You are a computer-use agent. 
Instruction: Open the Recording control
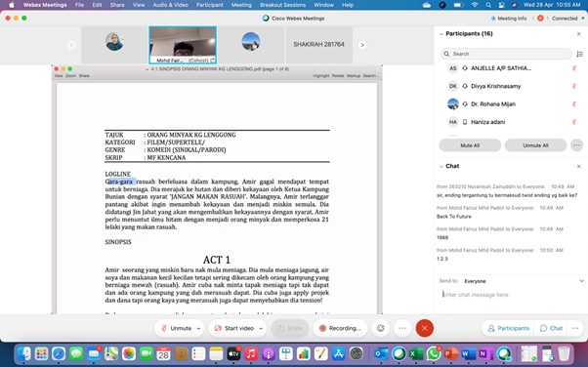click(340, 328)
